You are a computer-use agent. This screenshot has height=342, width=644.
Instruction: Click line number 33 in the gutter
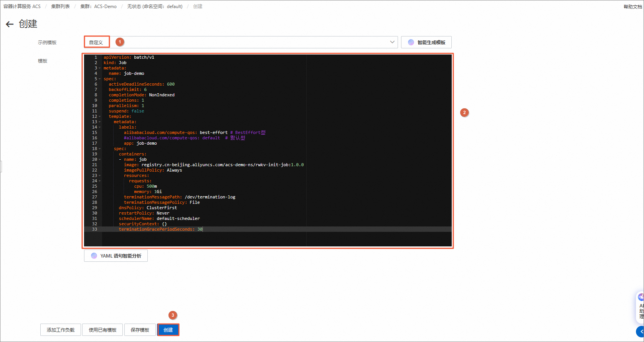pyautogui.click(x=94, y=230)
